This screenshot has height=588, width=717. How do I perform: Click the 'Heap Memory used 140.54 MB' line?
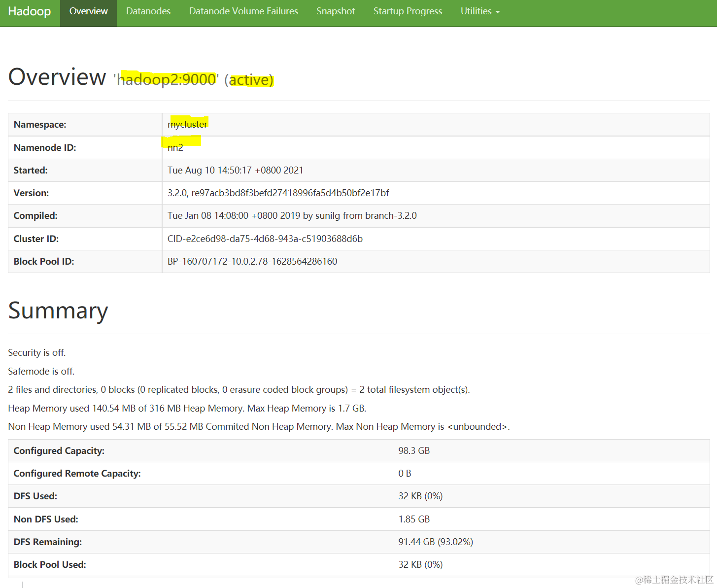click(x=187, y=408)
